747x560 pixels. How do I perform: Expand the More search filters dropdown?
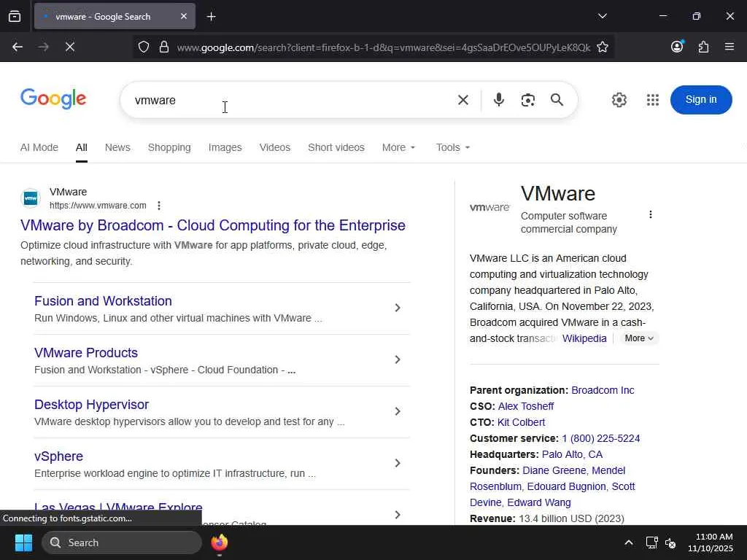tap(399, 147)
